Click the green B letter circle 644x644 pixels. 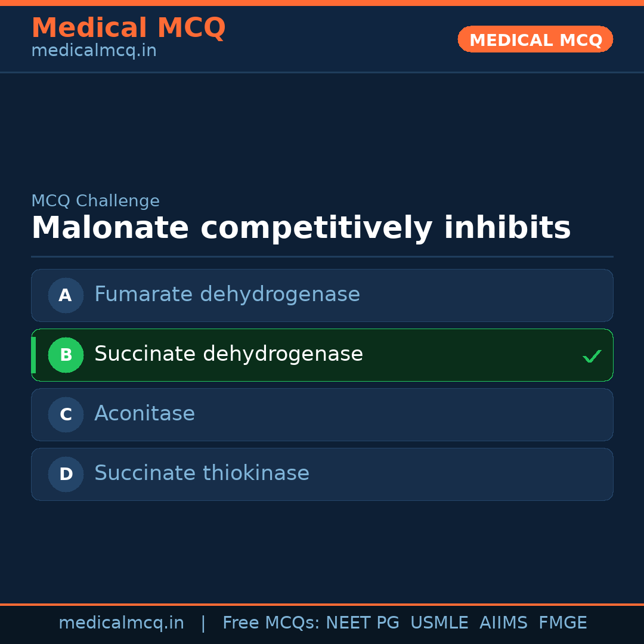[66, 355]
